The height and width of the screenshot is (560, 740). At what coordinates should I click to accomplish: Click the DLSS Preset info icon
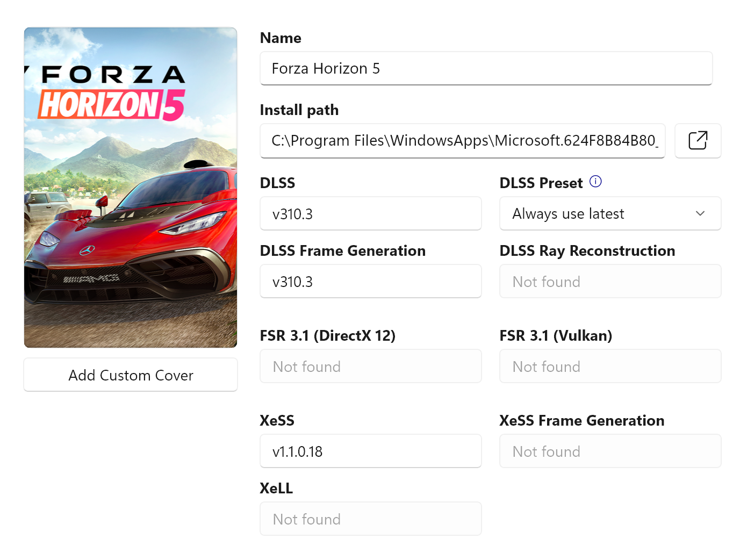[595, 182]
